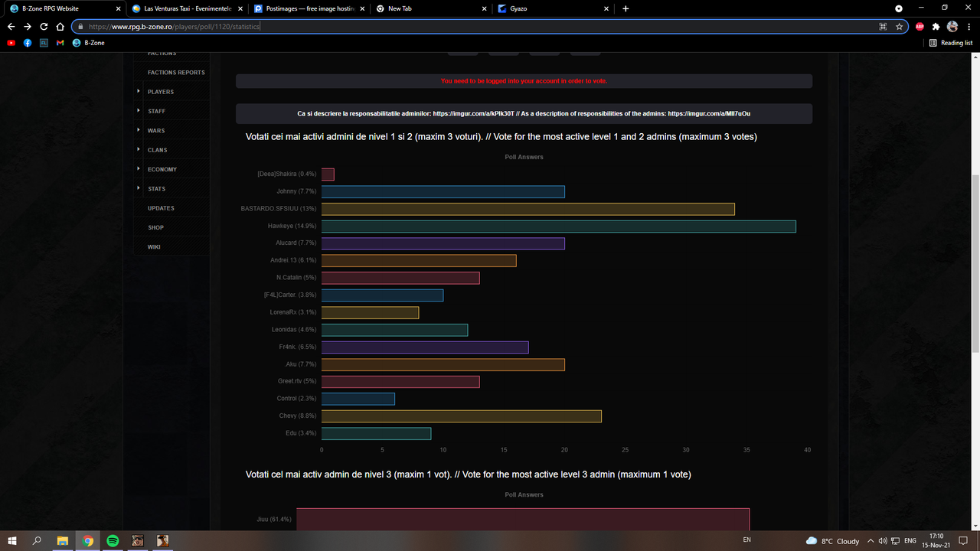Open the YouTube bookmark
Image resolution: width=980 pixels, height=551 pixels.
click(x=11, y=43)
